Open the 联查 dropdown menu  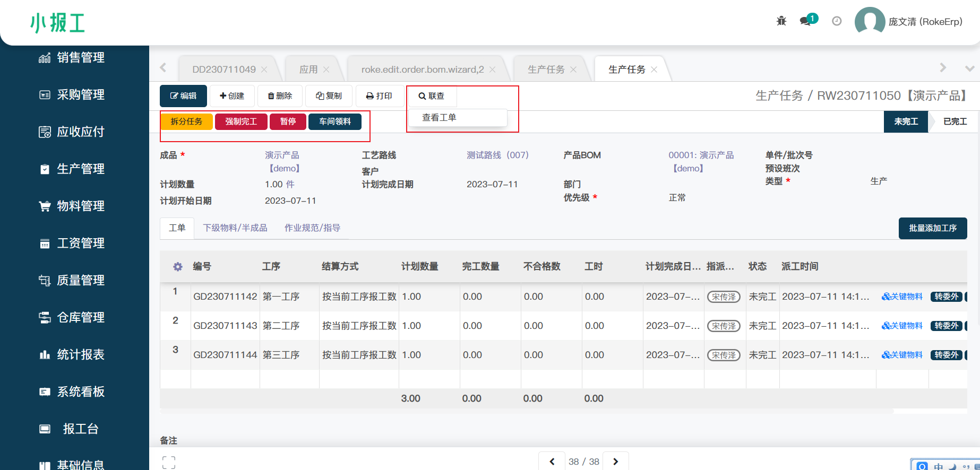click(432, 96)
